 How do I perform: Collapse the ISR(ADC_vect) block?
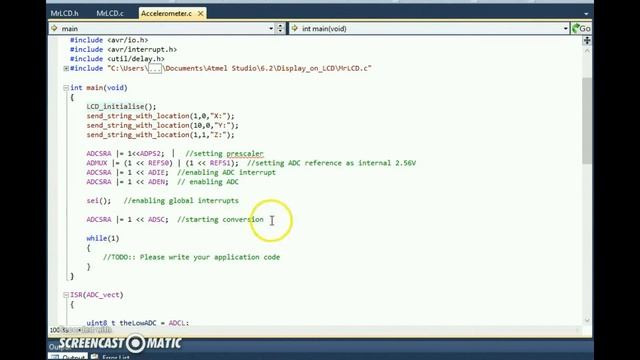coord(66,295)
